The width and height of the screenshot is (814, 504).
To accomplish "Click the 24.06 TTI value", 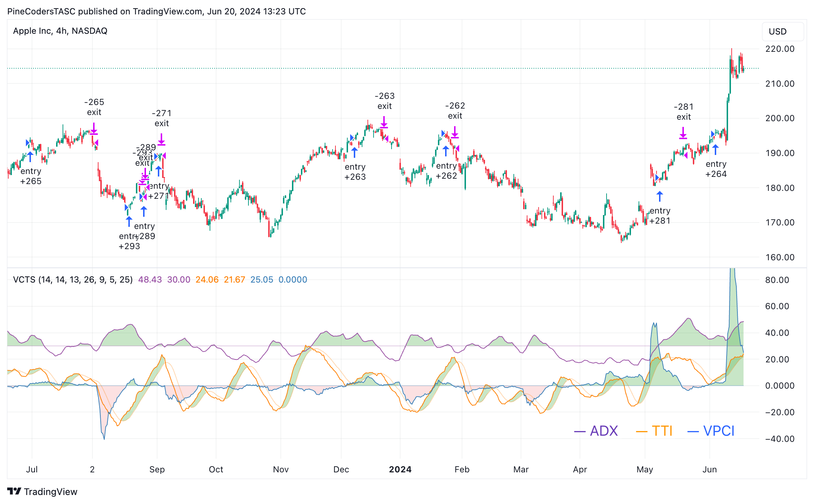I will click(207, 280).
